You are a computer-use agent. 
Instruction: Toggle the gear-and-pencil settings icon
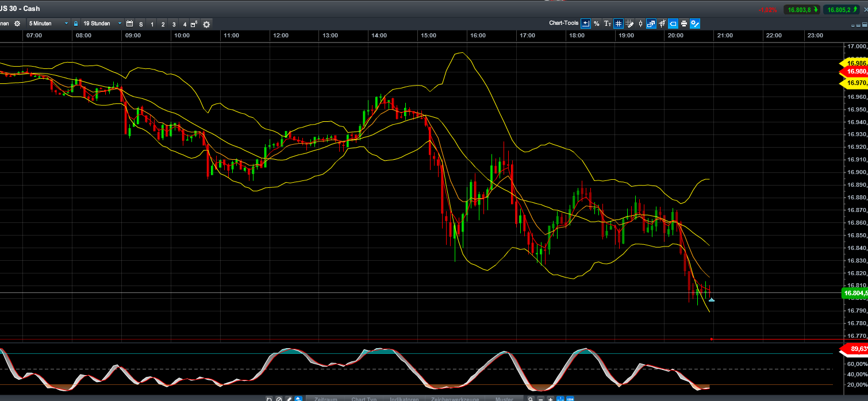coord(695,24)
